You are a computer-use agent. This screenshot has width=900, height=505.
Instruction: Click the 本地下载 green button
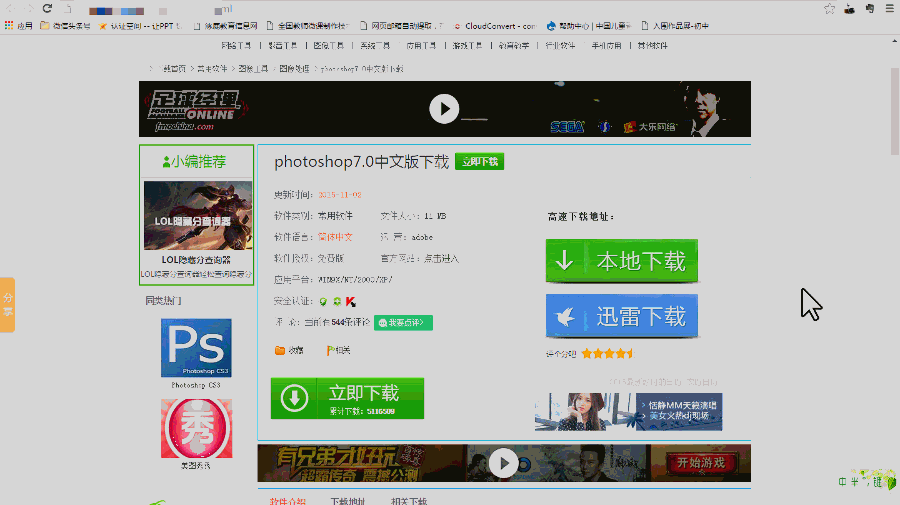621,261
